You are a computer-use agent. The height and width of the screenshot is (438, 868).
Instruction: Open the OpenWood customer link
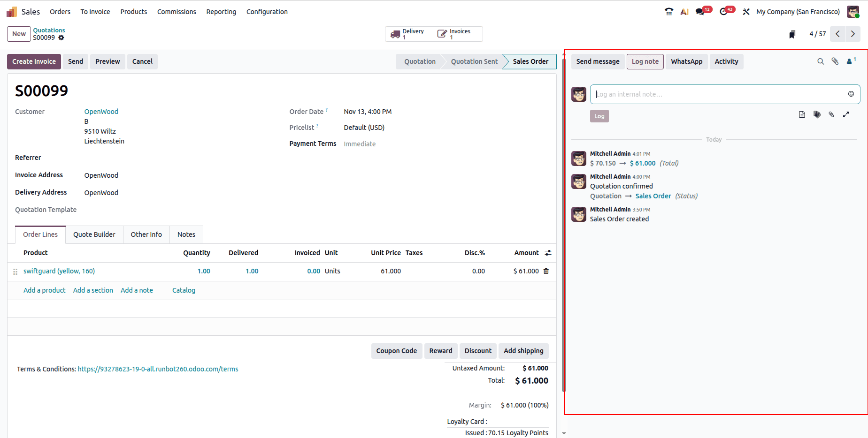101,111
